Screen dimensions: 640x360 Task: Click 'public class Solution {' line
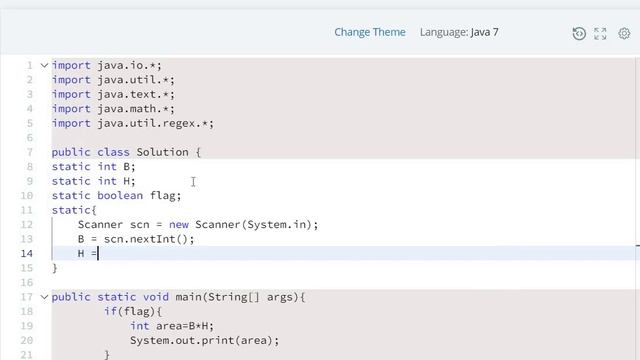126,152
